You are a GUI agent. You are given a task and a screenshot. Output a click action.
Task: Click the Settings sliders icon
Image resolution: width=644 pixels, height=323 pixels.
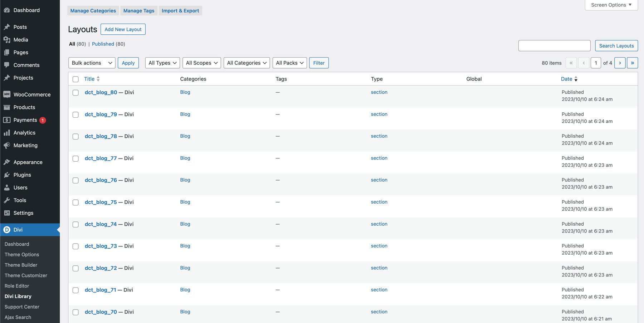point(7,213)
